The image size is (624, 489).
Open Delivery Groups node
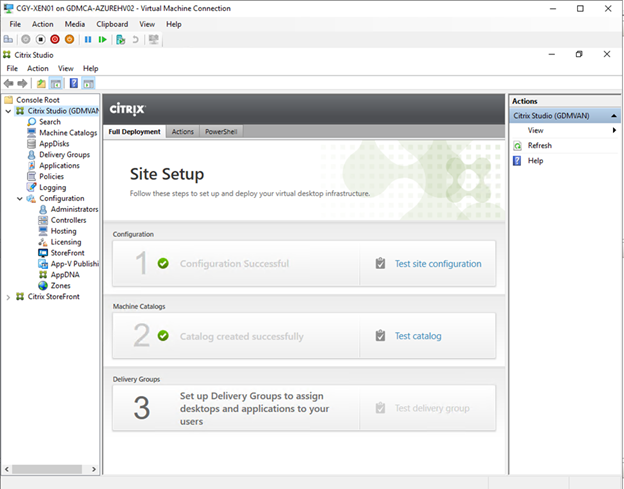click(64, 155)
